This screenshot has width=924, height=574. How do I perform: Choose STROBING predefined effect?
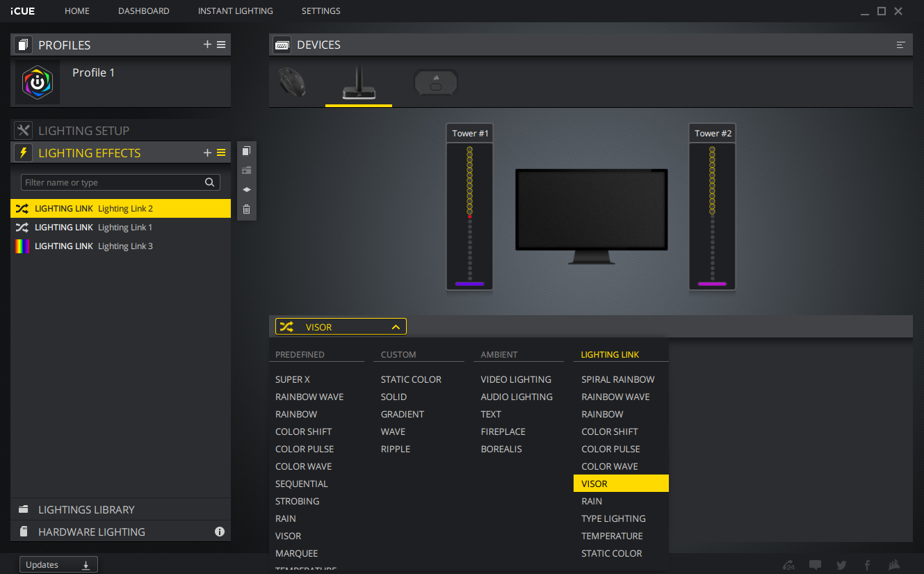(298, 501)
